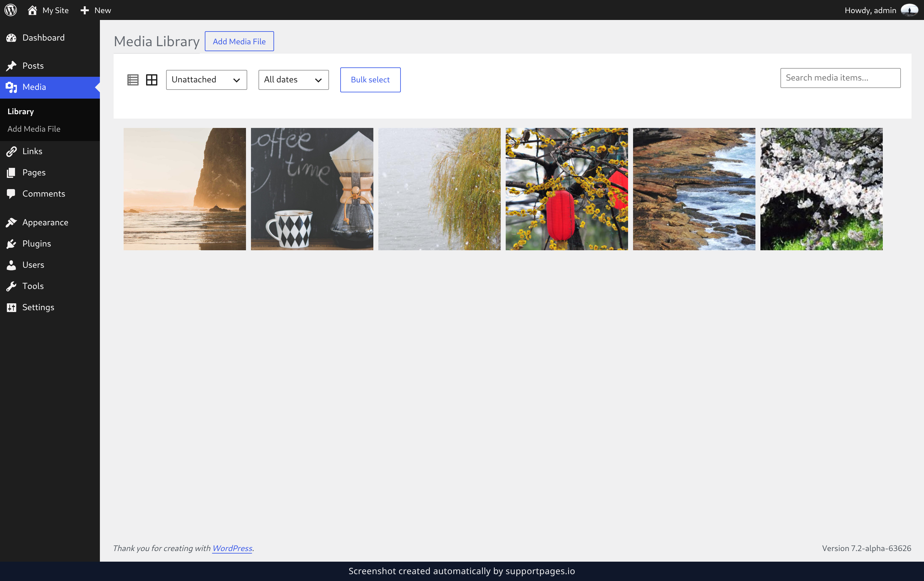The height and width of the screenshot is (581, 924).
Task: Click the Appearance paintbrush icon
Action: 12,222
